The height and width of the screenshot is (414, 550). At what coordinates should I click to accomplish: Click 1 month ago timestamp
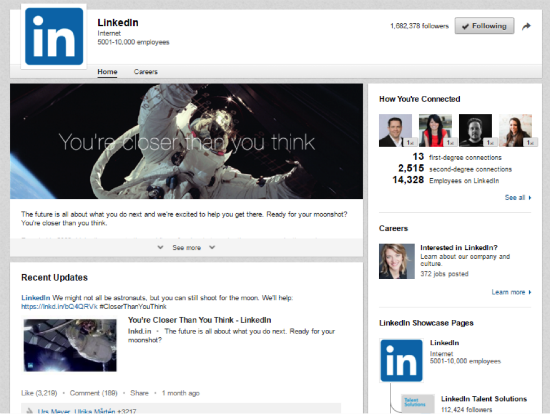pyautogui.click(x=181, y=393)
